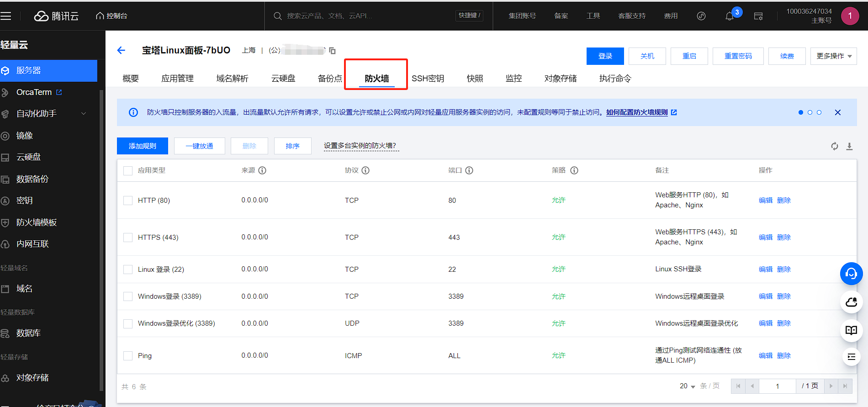Switch to the 概要 tab
868x407 pixels.
(131, 79)
